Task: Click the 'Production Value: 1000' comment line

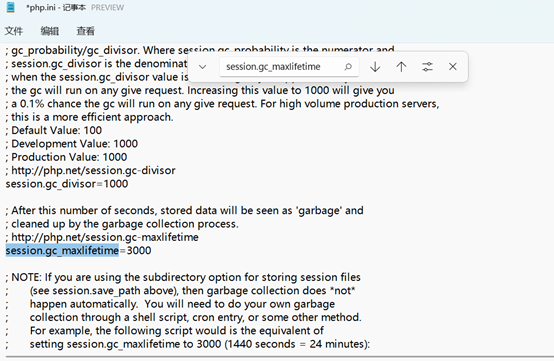Action: 66,157
